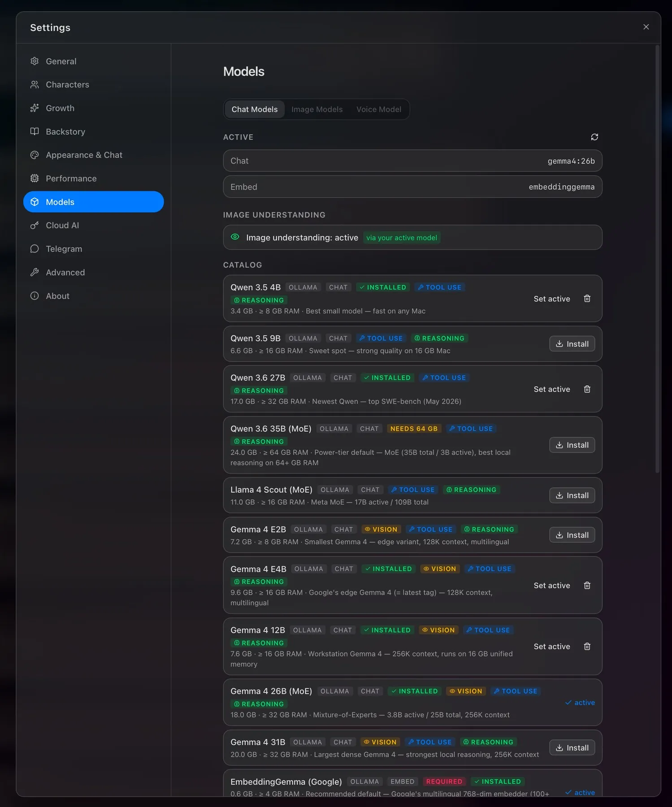Viewport: 672px width, 807px height.
Task: Set Qwen 3.5 4B as active
Action: pyautogui.click(x=552, y=299)
